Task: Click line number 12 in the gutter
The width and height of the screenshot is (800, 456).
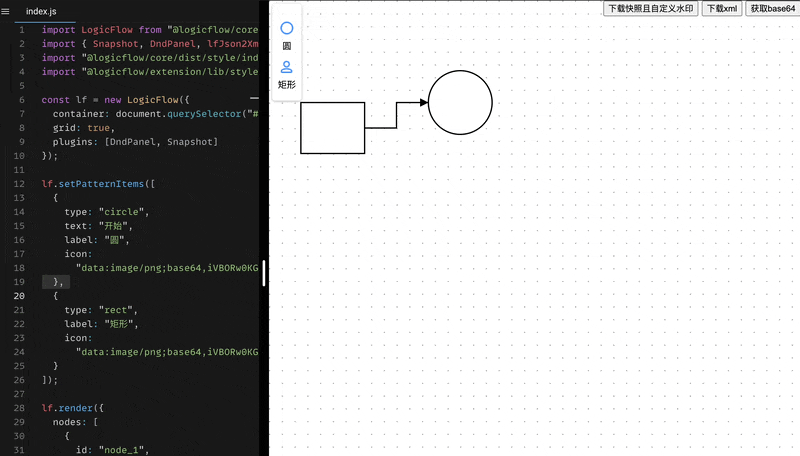Action: [x=19, y=184]
